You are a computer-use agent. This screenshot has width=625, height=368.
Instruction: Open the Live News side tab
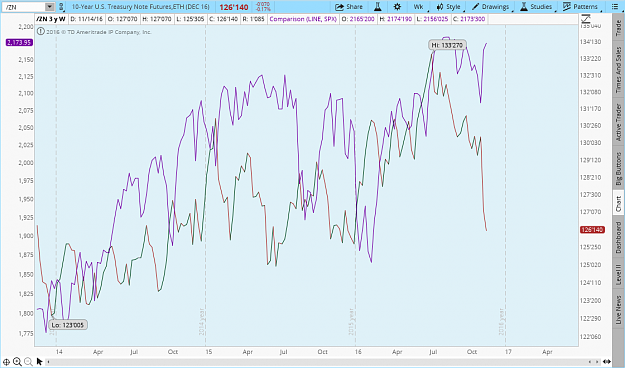[618, 309]
